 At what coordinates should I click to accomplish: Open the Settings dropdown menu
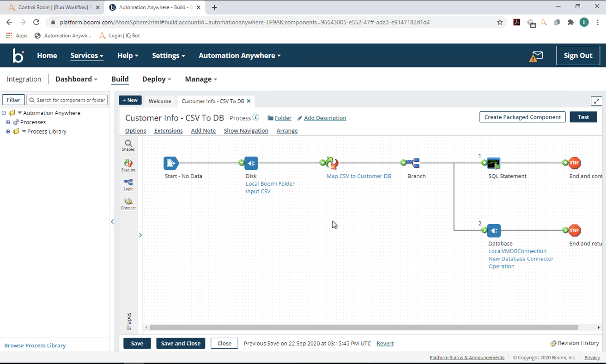coord(169,55)
